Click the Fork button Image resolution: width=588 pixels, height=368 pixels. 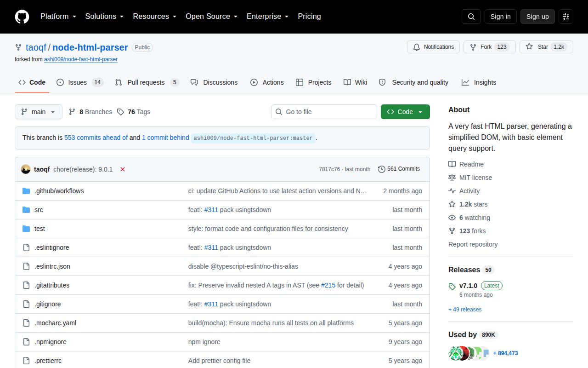point(490,47)
